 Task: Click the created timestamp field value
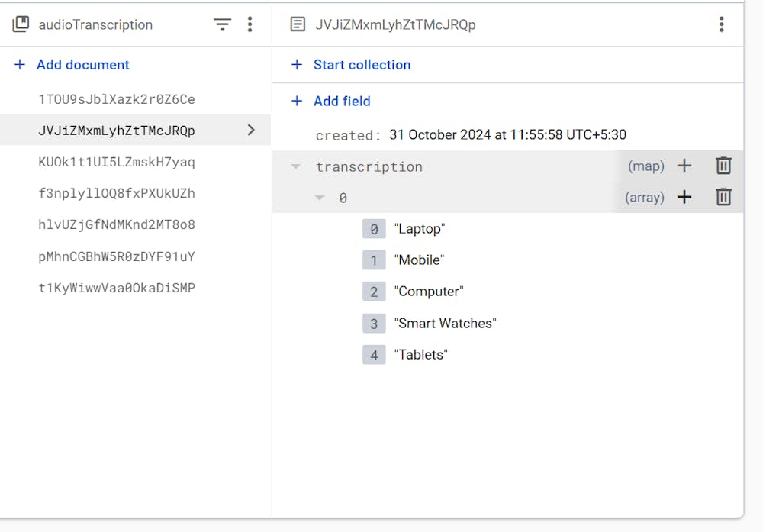click(x=507, y=134)
